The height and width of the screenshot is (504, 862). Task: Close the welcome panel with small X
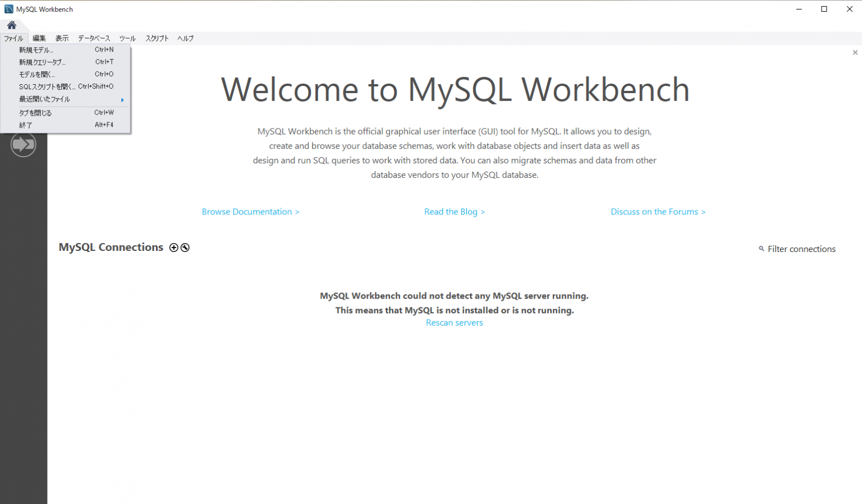855,53
